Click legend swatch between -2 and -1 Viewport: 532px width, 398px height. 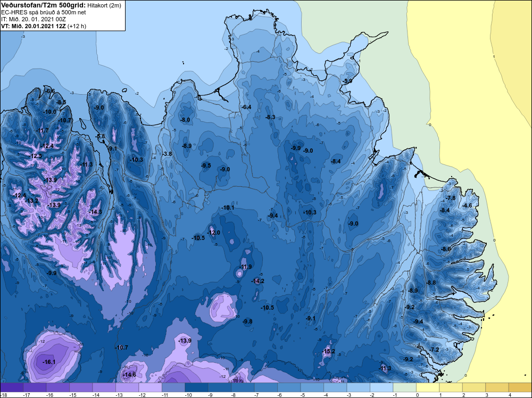[381, 387]
